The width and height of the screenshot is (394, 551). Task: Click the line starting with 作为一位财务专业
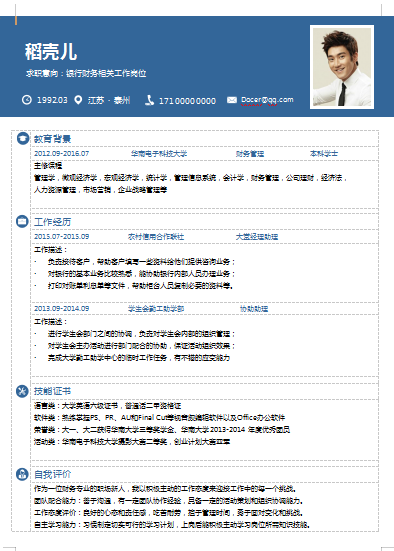(165, 489)
